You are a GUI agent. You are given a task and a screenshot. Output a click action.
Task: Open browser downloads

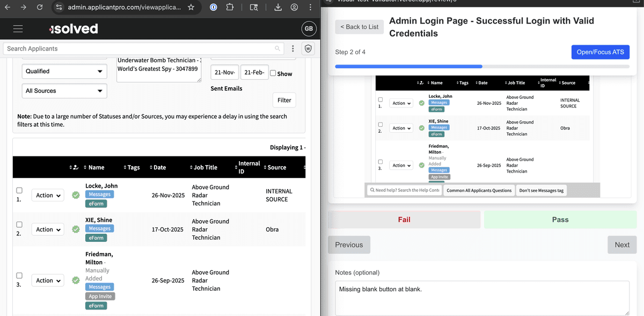[x=278, y=8]
